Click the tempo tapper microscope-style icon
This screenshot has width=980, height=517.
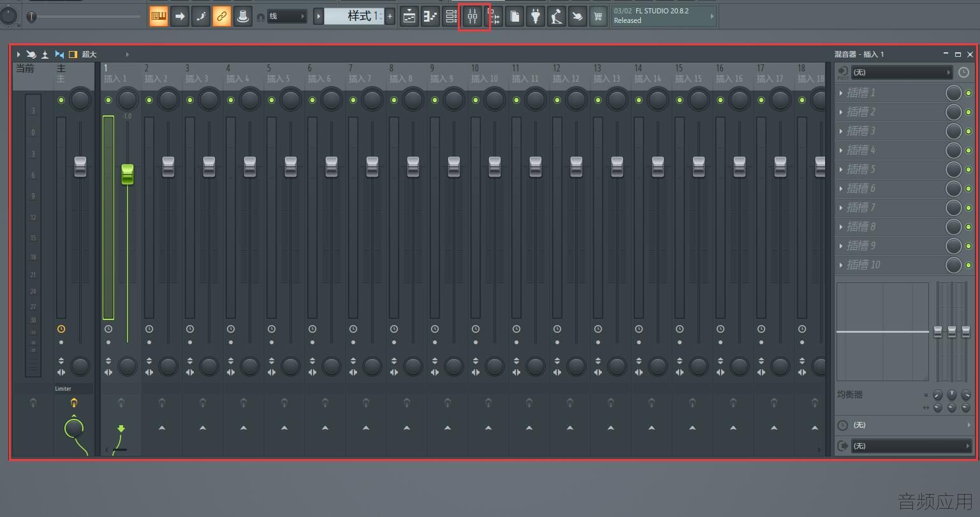point(557,17)
